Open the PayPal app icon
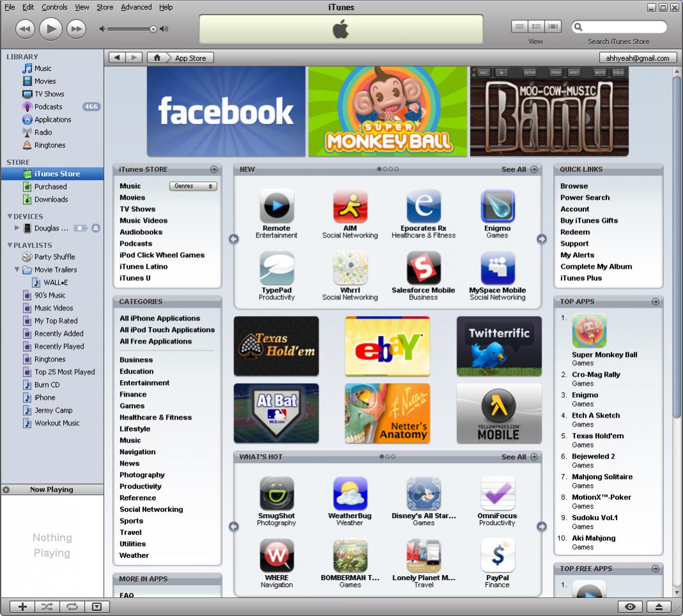The height and width of the screenshot is (616, 683). coord(497,555)
